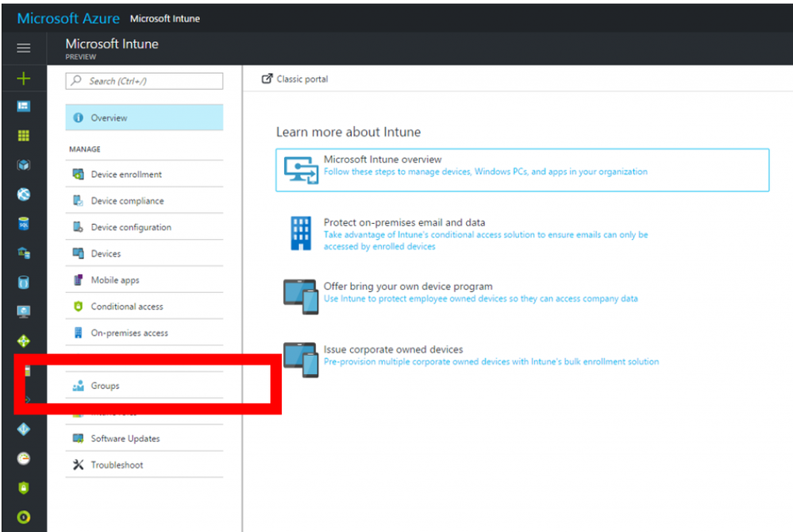Click the Device enrollment icon
The image size is (793, 532).
[x=78, y=175]
